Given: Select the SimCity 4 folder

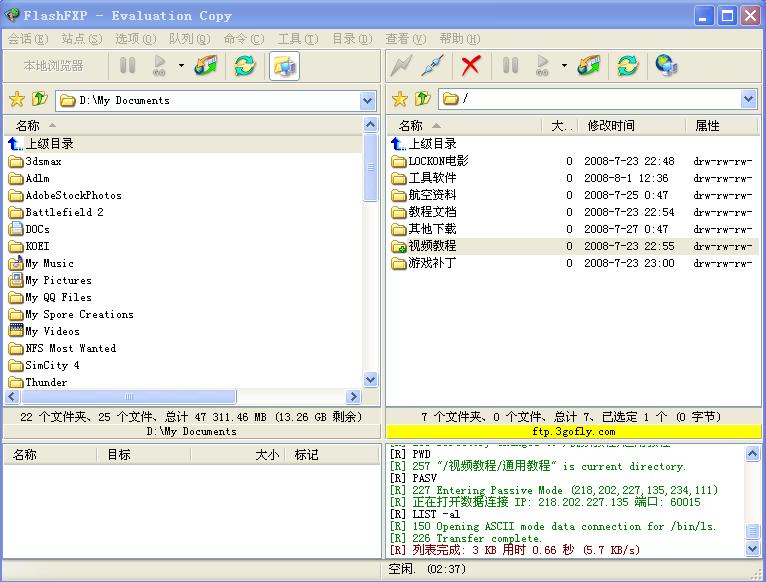Looking at the screenshot, I should [x=44, y=365].
